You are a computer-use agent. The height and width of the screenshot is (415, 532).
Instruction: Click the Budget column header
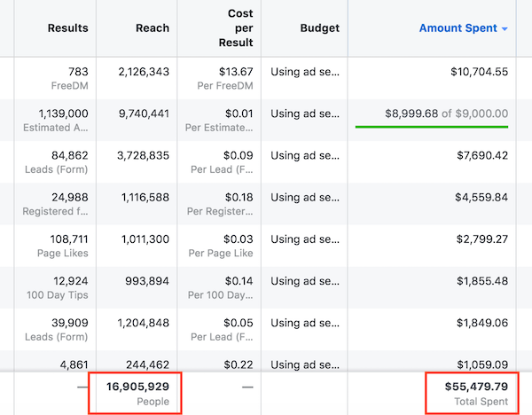click(x=318, y=28)
